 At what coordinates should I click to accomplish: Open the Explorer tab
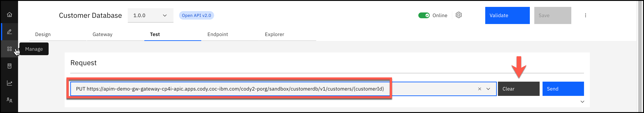click(x=274, y=34)
